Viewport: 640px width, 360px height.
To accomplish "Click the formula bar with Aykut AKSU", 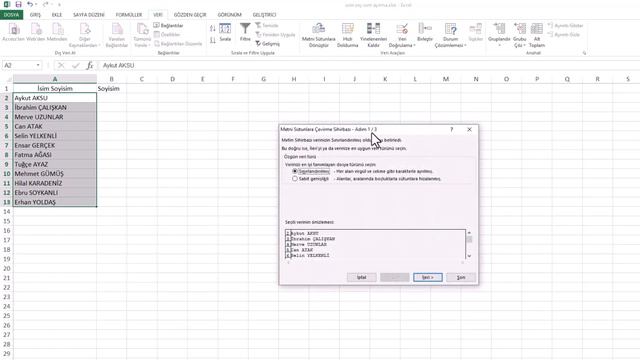I will coord(369,65).
